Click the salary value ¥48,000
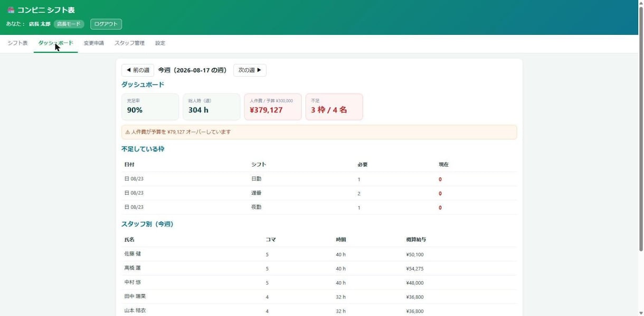644x316 pixels. (x=415, y=283)
